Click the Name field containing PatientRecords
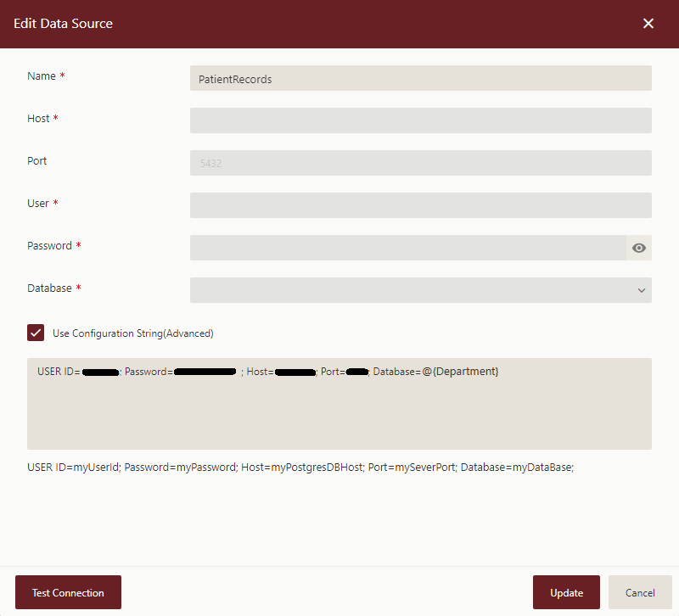Image resolution: width=679 pixels, height=616 pixels. tap(420, 78)
